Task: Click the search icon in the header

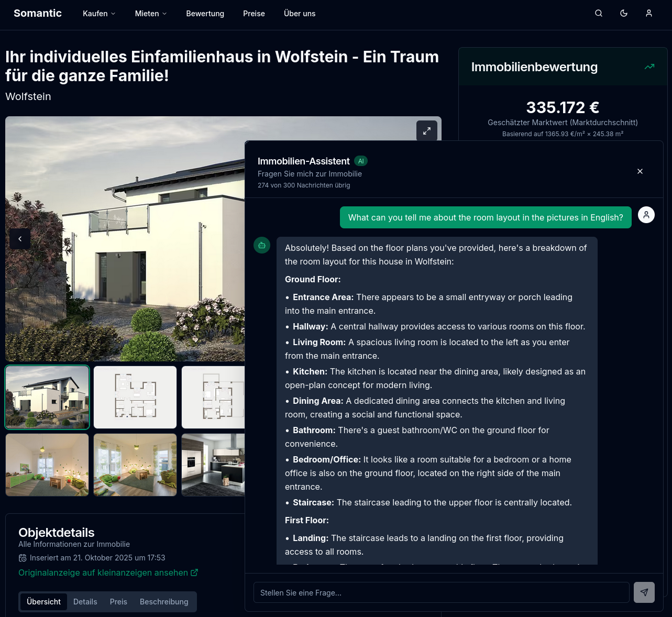Action: click(599, 14)
